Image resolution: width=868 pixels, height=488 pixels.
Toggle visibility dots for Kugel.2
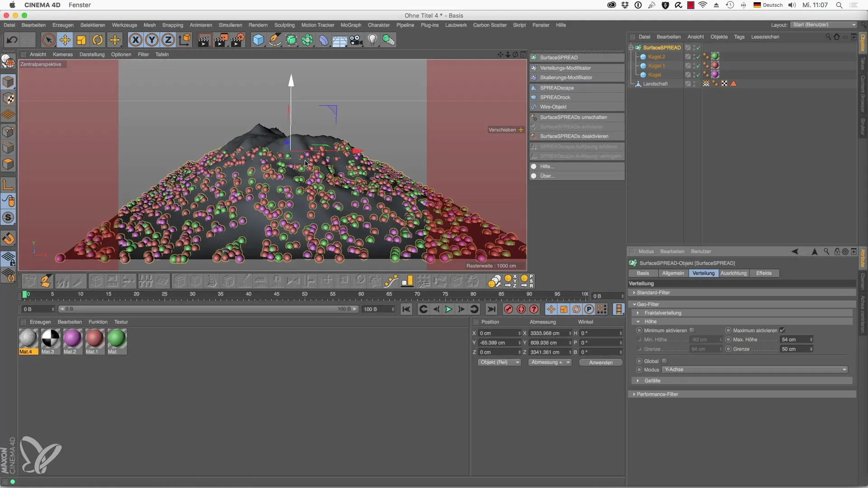[694, 56]
